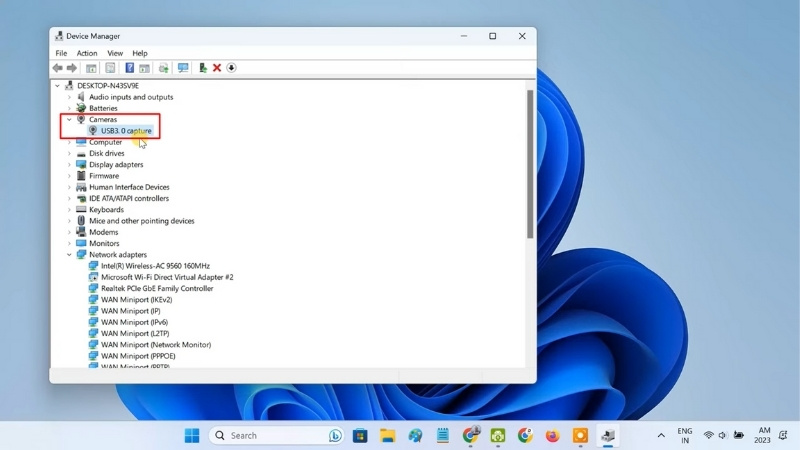The width and height of the screenshot is (800, 450).
Task: Open the orange recorder app on the taskbar
Action: (x=580, y=436)
